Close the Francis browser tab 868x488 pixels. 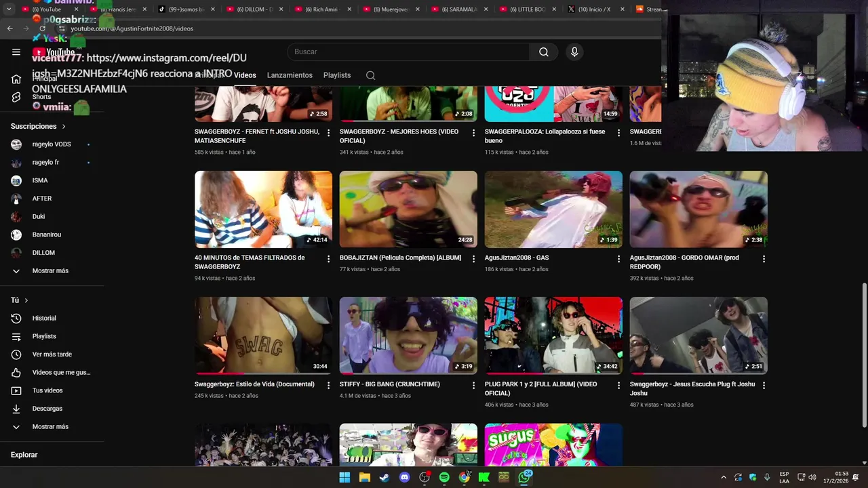(x=144, y=9)
